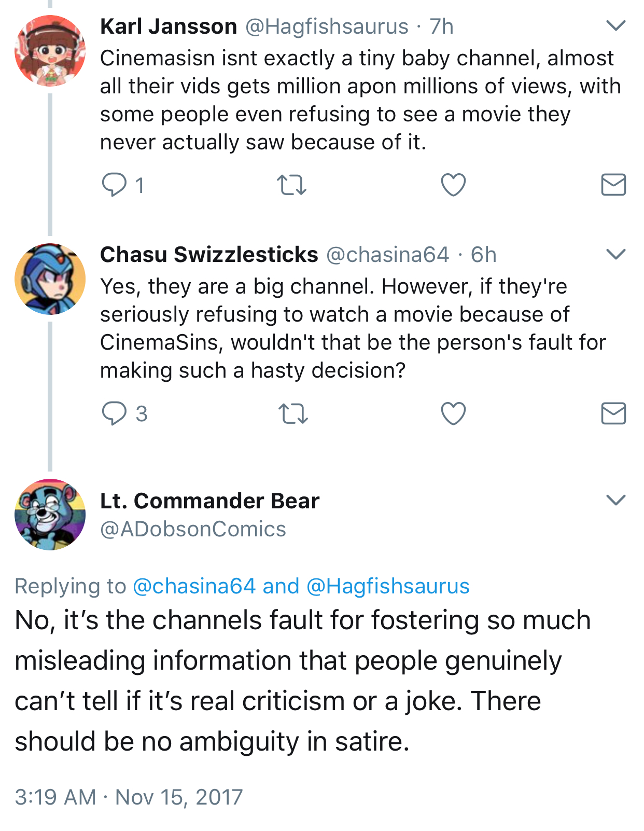Viewport: 644px width, 831px height.
Task: Like Chasu Swizzlesticks' tweet
Action: pyautogui.click(x=453, y=413)
